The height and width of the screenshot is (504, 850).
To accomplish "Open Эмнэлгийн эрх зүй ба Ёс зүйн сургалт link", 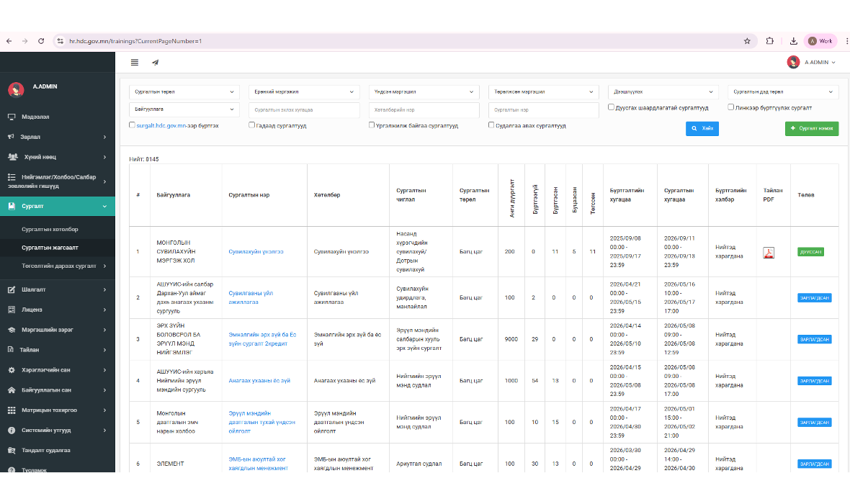I will pyautogui.click(x=262, y=339).
